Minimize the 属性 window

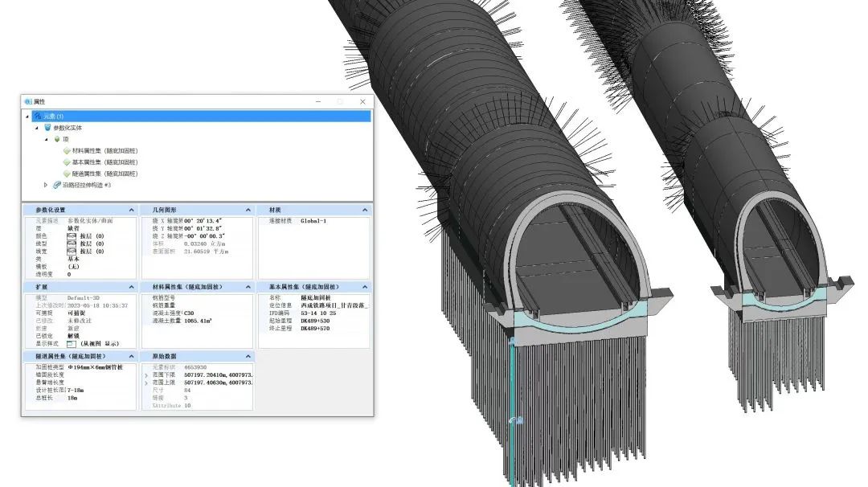point(318,102)
